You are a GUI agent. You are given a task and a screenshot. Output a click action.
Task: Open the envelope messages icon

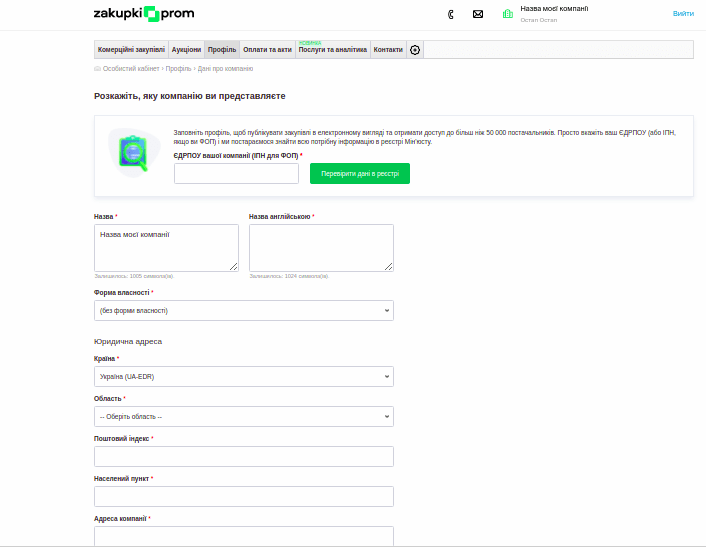478,14
